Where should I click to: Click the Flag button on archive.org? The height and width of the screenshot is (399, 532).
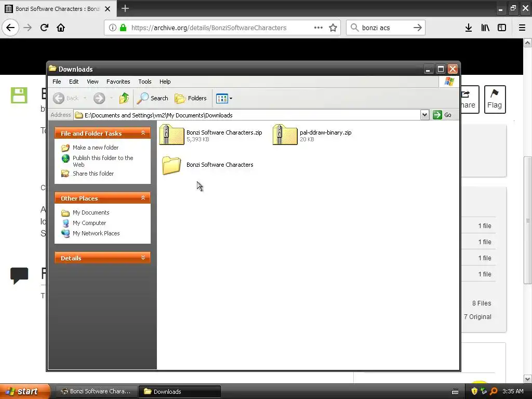pyautogui.click(x=495, y=99)
